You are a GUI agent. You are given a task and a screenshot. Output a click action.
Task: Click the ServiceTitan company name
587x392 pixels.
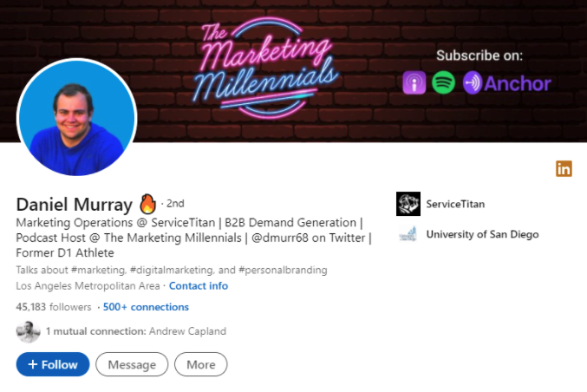click(455, 204)
